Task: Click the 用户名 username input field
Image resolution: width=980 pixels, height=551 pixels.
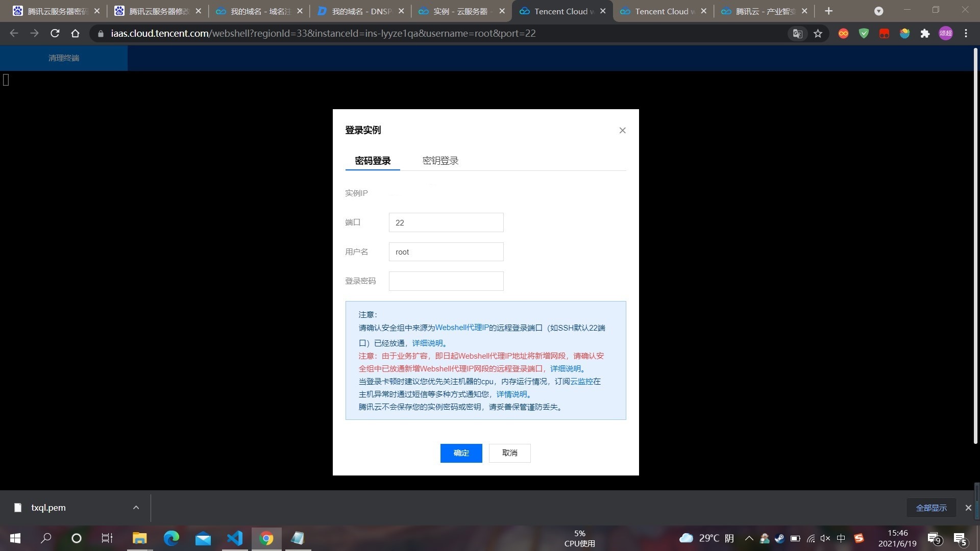Action: [x=446, y=252]
